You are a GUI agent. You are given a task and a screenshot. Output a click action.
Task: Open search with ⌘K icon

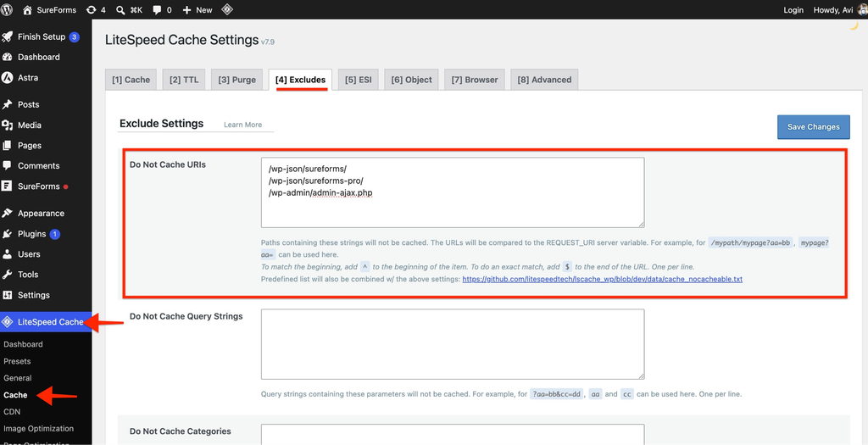coord(128,9)
